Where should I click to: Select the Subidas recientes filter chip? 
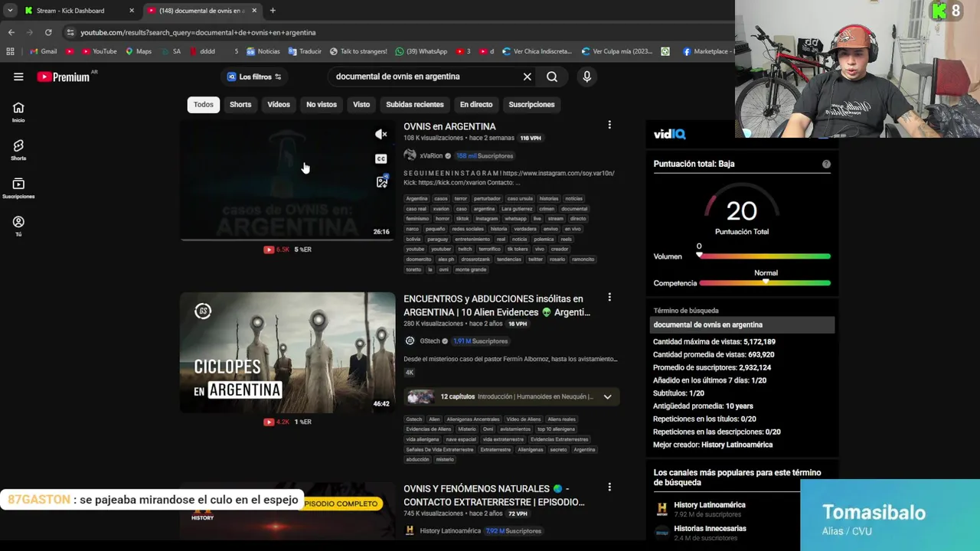(415, 104)
